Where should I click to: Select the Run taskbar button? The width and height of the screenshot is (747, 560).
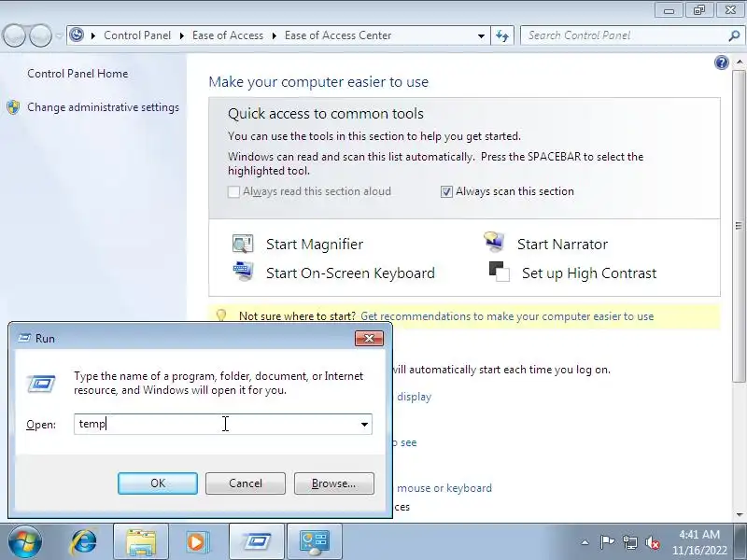pos(257,542)
